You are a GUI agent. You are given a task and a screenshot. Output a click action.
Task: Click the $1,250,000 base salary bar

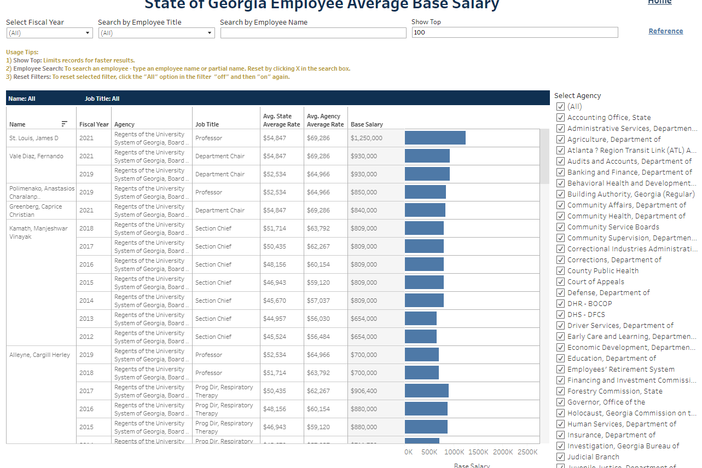point(435,138)
